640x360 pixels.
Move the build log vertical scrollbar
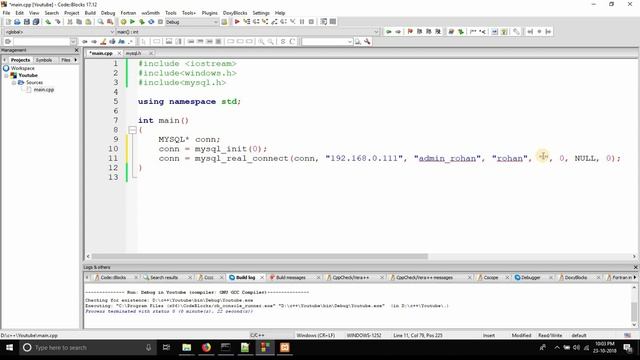pos(634,312)
